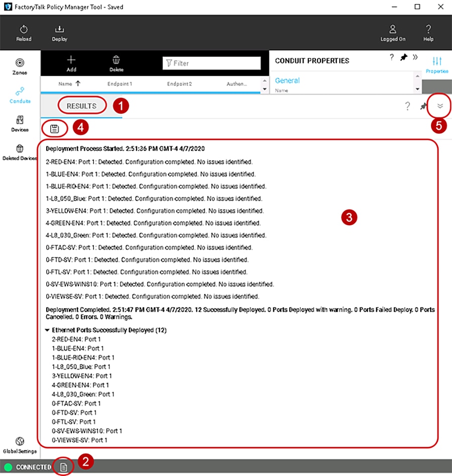452x476 pixels.
Task: Click the conduit list scroll up arrow
Action: pyautogui.click(x=265, y=80)
